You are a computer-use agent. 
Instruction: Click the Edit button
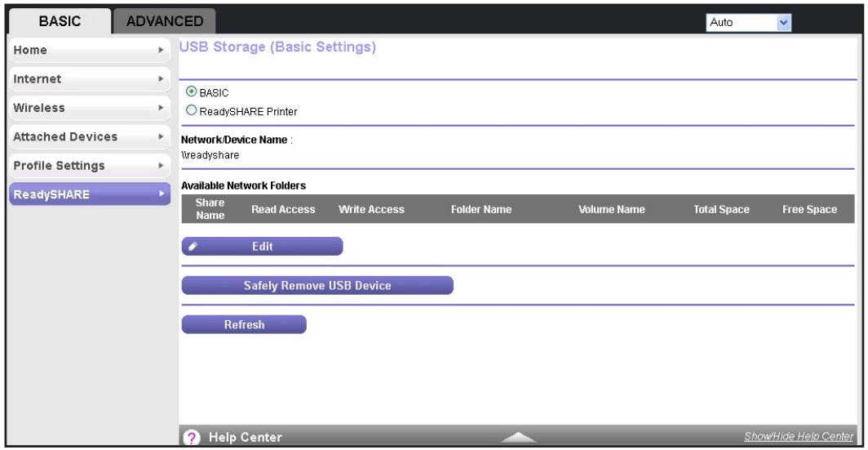pyautogui.click(x=263, y=247)
